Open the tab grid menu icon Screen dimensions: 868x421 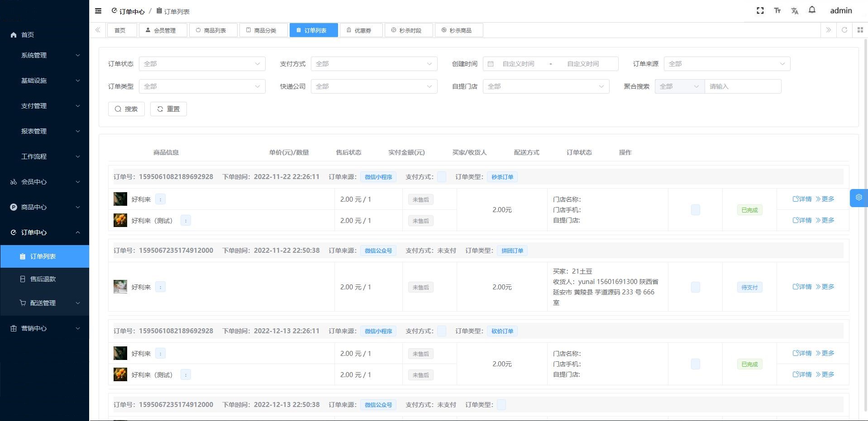(x=860, y=30)
